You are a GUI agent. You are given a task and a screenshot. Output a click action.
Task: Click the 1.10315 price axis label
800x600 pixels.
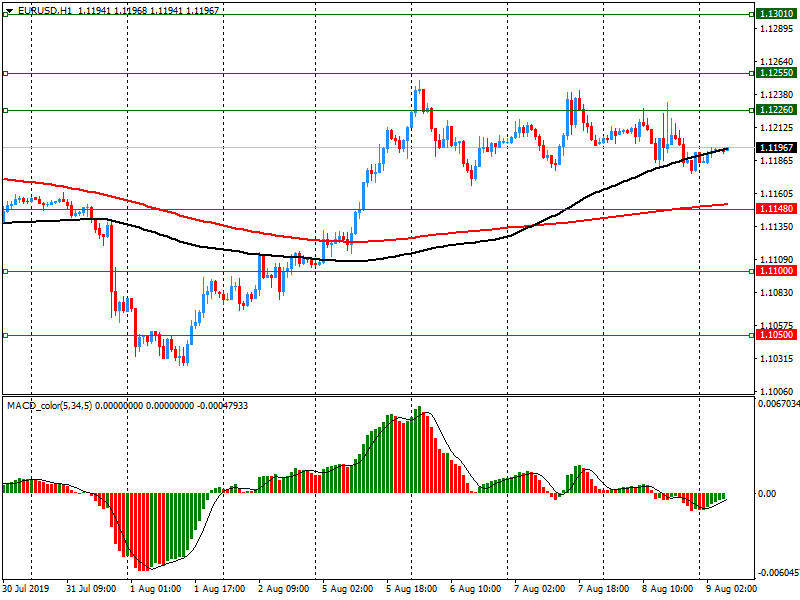coord(777,359)
